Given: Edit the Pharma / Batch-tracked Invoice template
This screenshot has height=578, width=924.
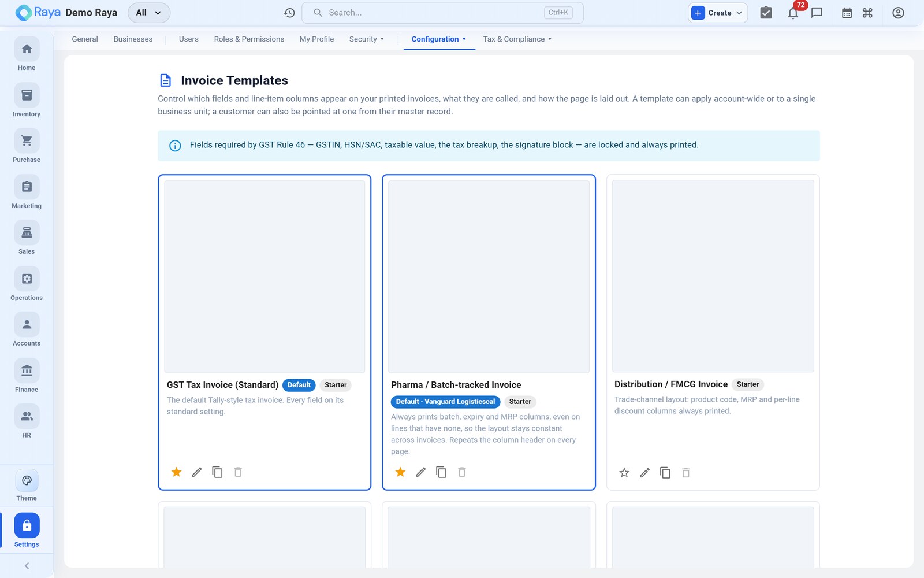Looking at the screenshot, I should click(421, 472).
